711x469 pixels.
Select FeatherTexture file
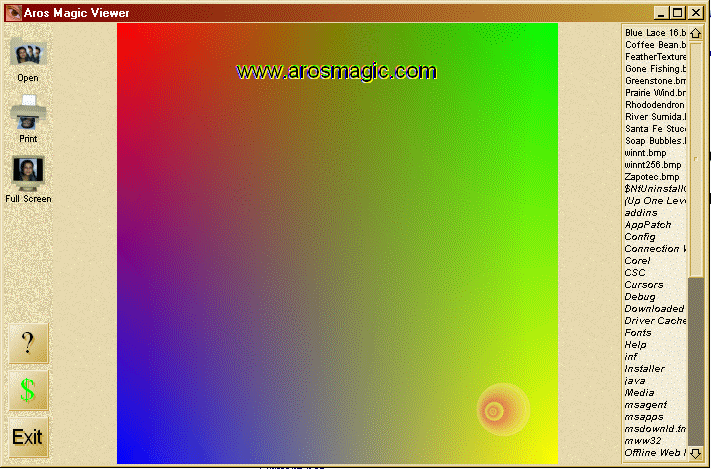point(655,57)
